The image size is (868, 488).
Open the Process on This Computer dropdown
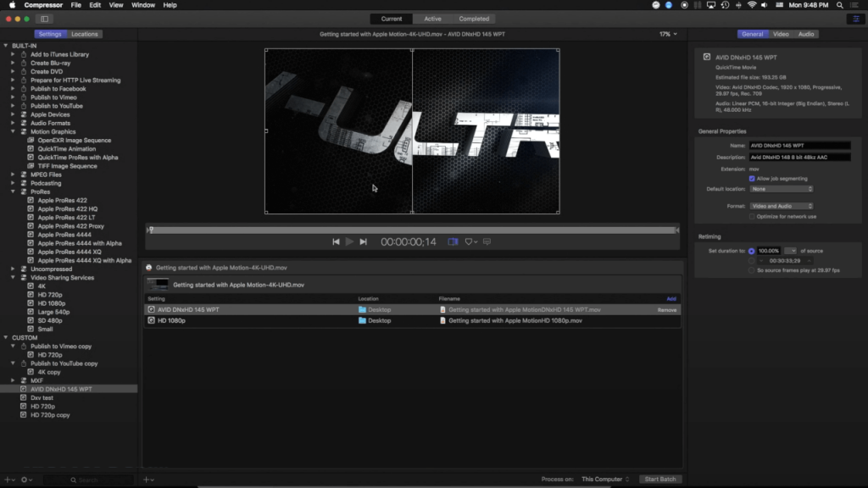pyautogui.click(x=605, y=480)
